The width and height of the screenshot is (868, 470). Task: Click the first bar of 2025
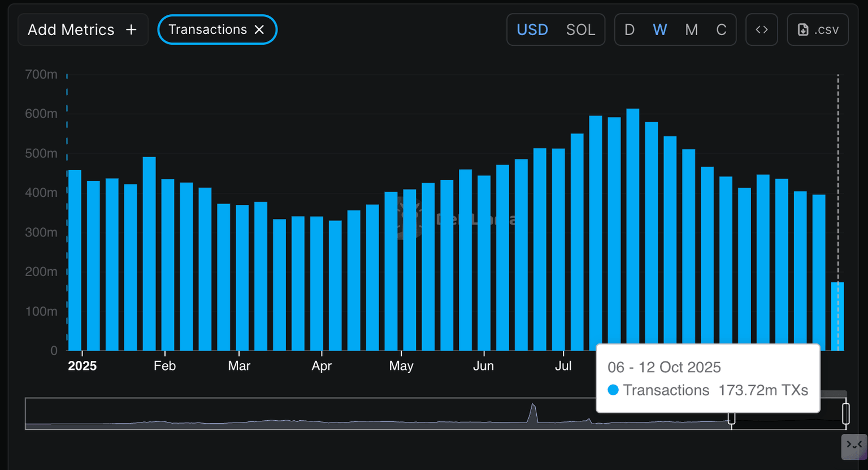[75, 260]
